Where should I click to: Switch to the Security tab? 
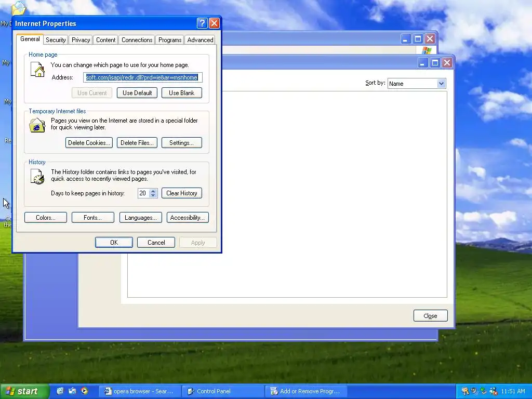tap(56, 40)
